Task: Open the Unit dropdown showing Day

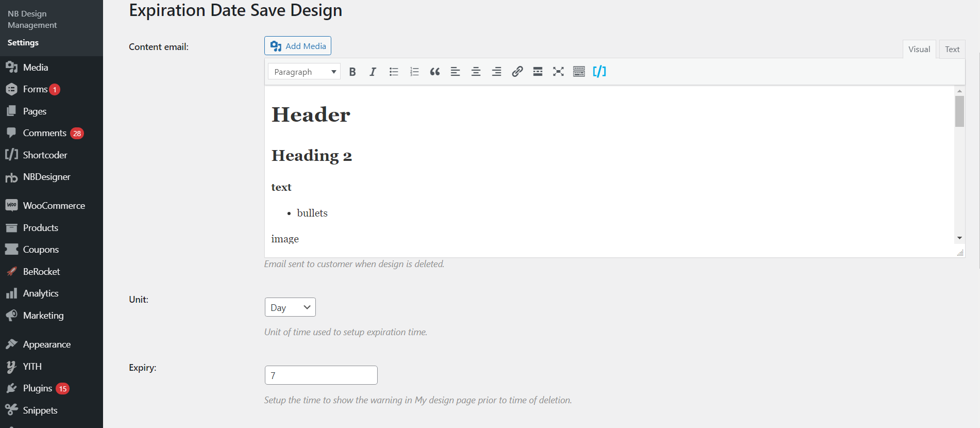Action: tap(290, 307)
